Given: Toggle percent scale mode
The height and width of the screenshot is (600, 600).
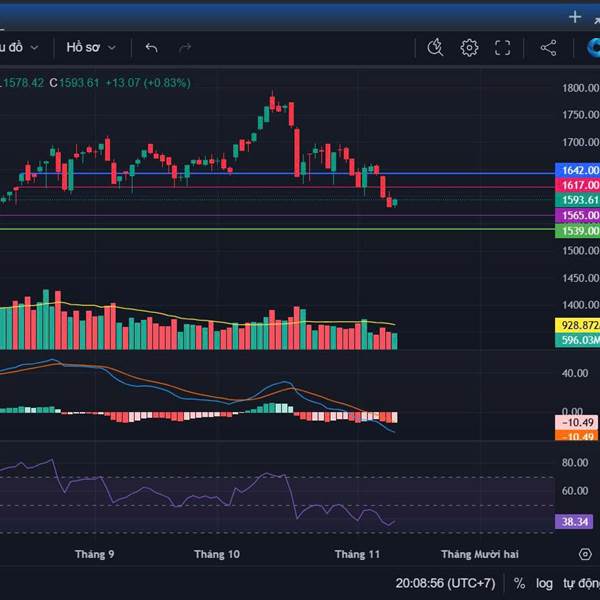Looking at the screenshot, I should click(x=520, y=583).
